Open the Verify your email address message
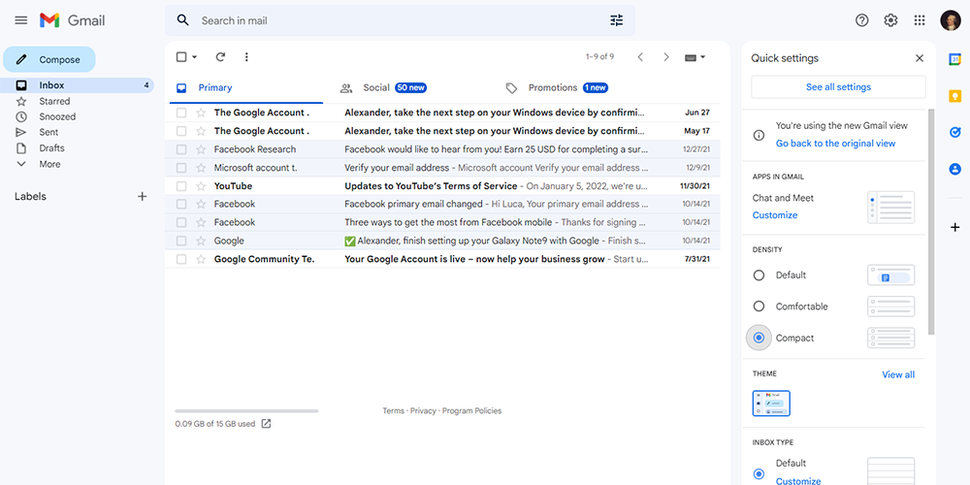This screenshot has width=970, height=485. click(x=442, y=168)
